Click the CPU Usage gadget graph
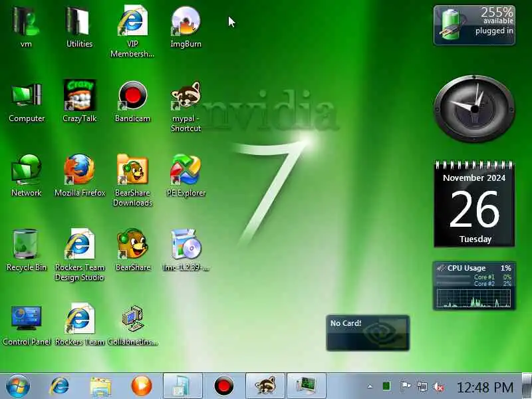The width and height of the screenshot is (532, 399). (473, 298)
